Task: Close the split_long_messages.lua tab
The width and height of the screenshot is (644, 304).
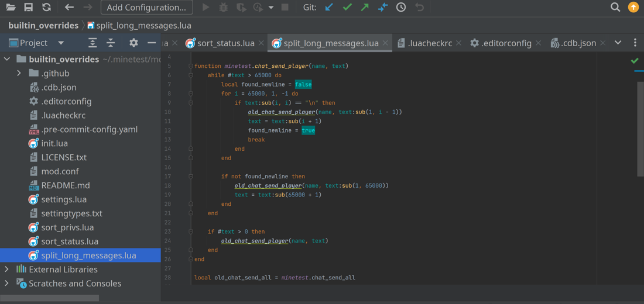Action: point(385,43)
